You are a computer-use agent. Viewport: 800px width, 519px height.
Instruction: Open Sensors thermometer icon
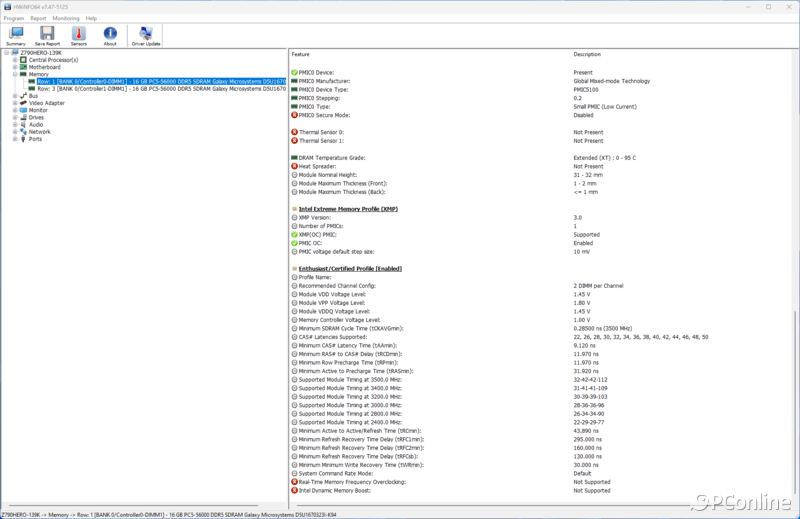pos(78,36)
